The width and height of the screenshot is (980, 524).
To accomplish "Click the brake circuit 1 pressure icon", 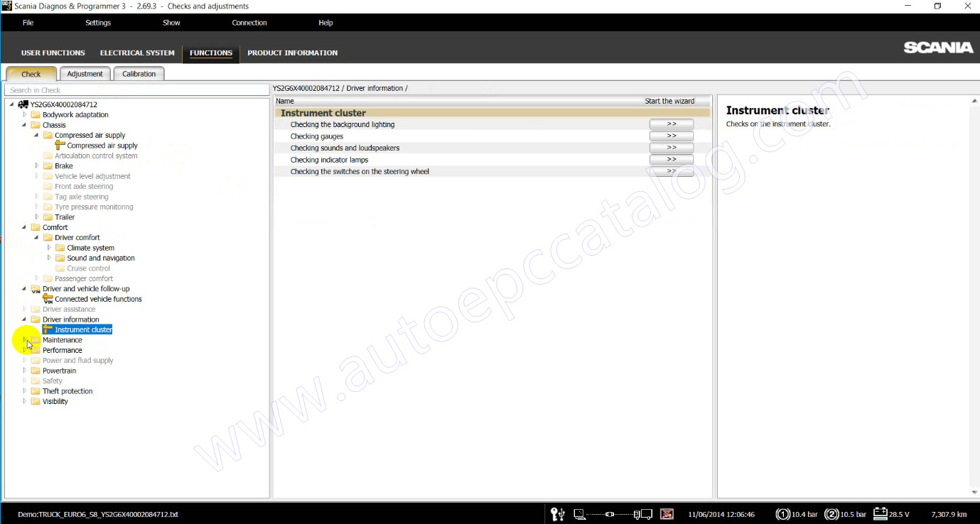I will tap(782, 514).
